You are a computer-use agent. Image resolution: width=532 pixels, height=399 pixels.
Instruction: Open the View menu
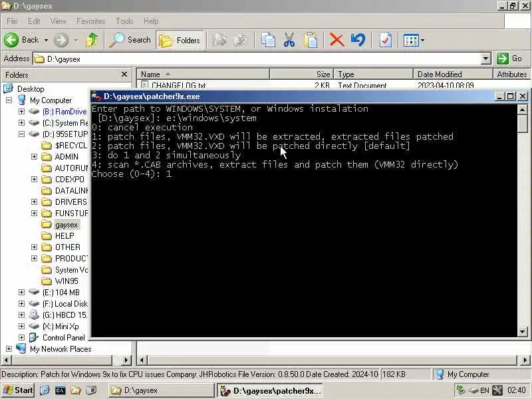pos(59,21)
